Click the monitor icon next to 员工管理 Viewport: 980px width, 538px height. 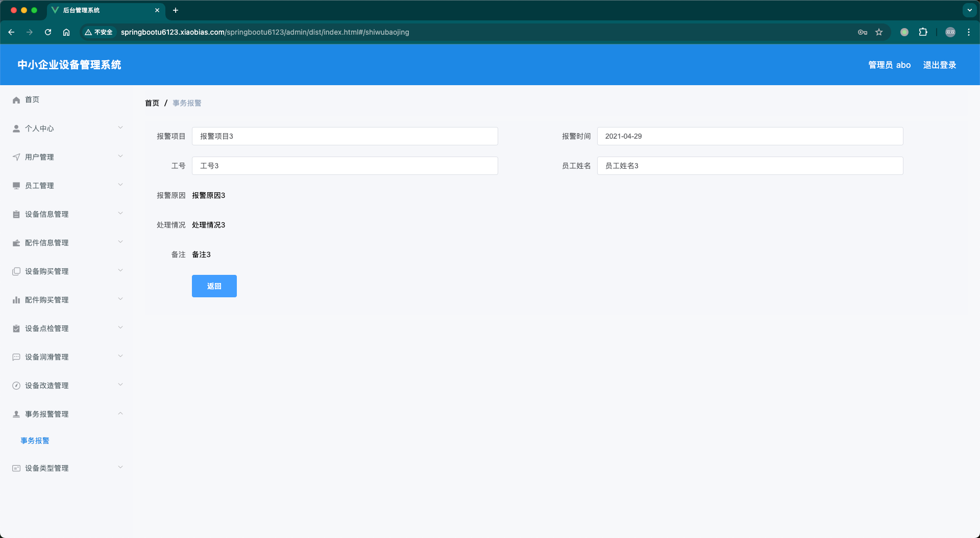(16, 186)
